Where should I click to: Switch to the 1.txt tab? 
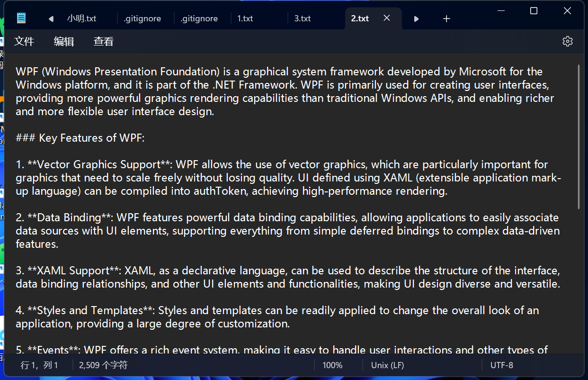[245, 18]
